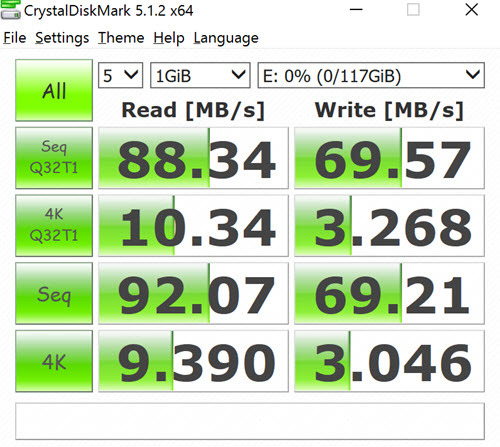Expand the test size dropdown showing 1GiB
Image resolution: width=500 pixels, height=447 pixels.
coord(200,75)
